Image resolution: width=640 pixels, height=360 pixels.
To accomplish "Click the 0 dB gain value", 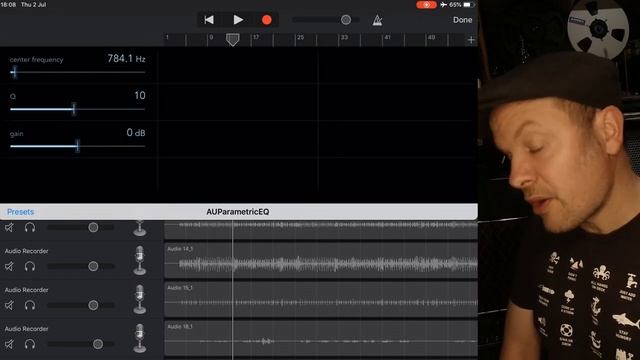I will 136,133.
